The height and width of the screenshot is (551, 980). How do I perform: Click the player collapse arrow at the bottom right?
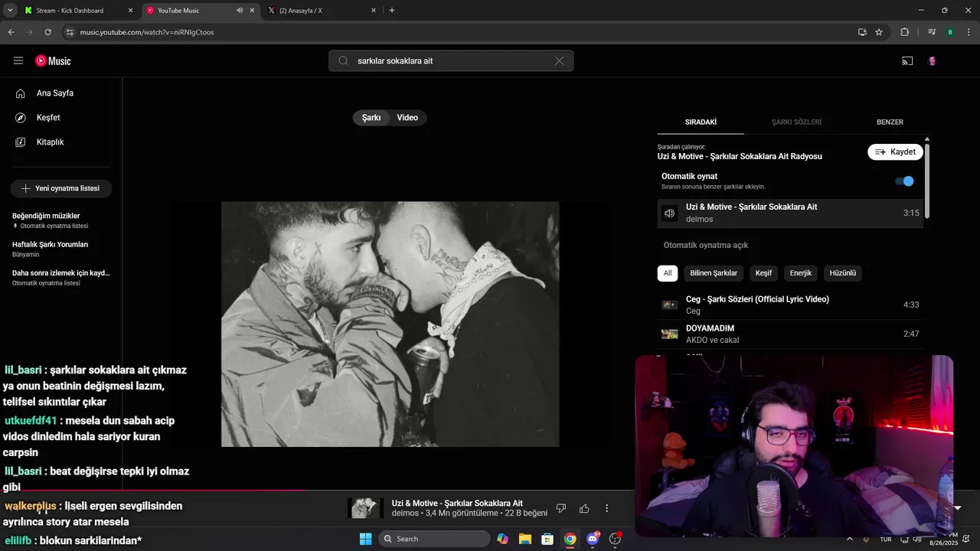point(957,508)
